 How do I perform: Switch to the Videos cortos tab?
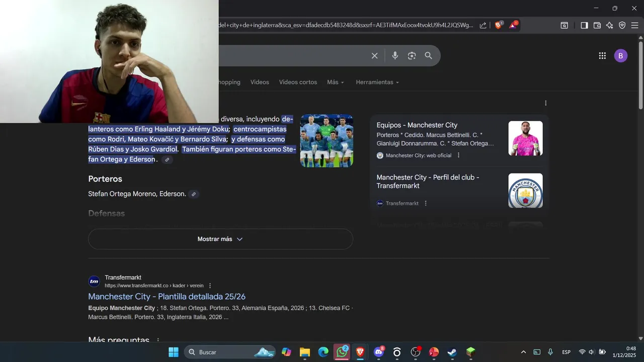(298, 82)
